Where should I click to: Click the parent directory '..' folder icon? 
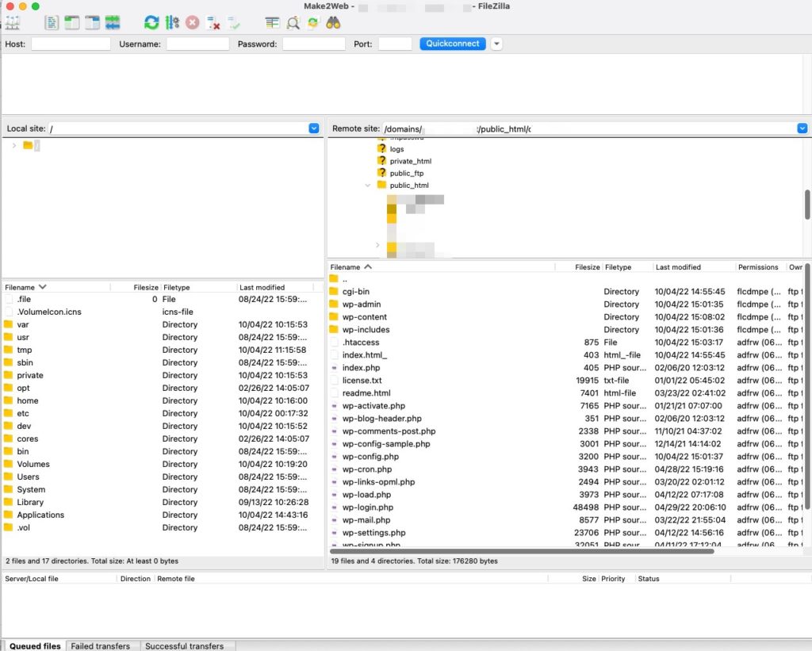coord(334,279)
